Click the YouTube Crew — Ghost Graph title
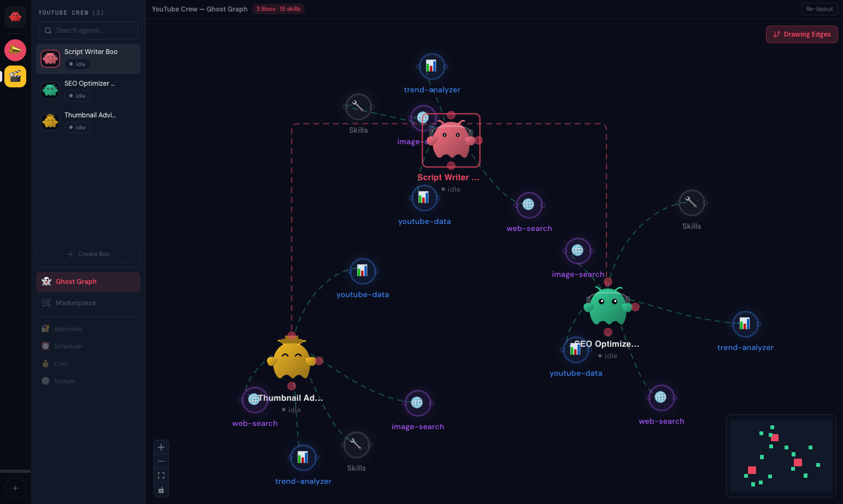This screenshot has height=504, width=843. [x=199, y=9]
